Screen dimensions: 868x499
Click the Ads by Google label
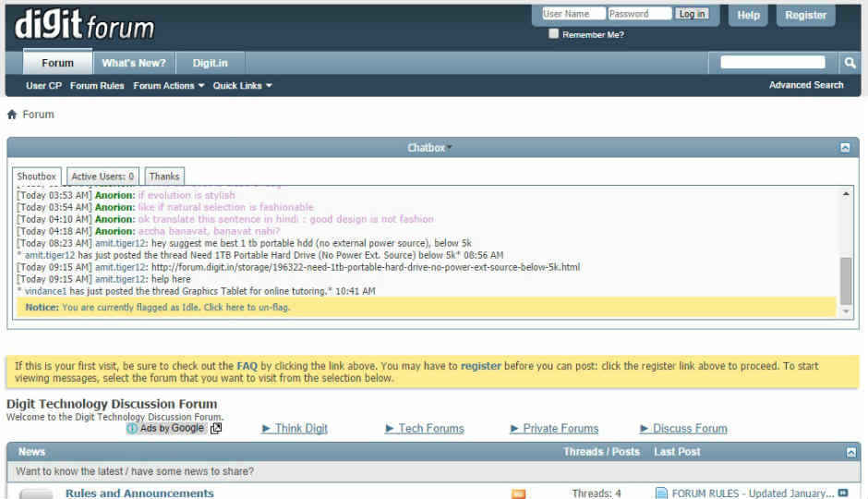172,428
